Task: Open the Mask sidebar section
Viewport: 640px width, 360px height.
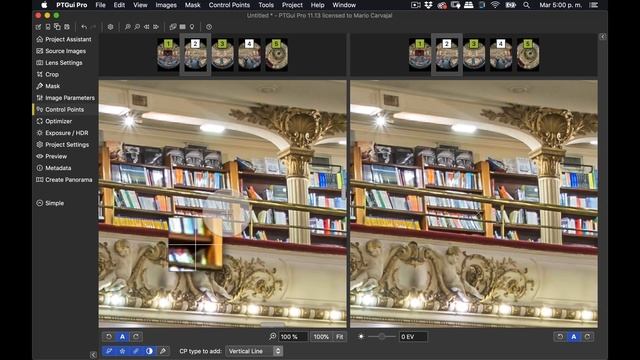Action: point(48,86)
